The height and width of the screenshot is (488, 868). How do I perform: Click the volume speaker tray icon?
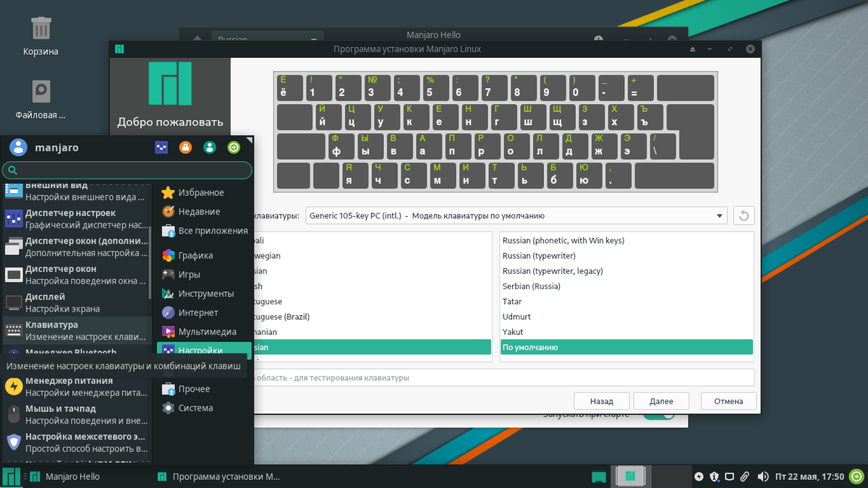point(762,476)
